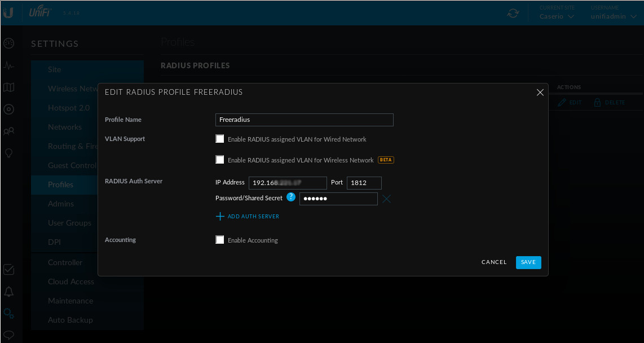Open the Map icon in left sidebar
644x343 pixels.
[x=8, y=87]
